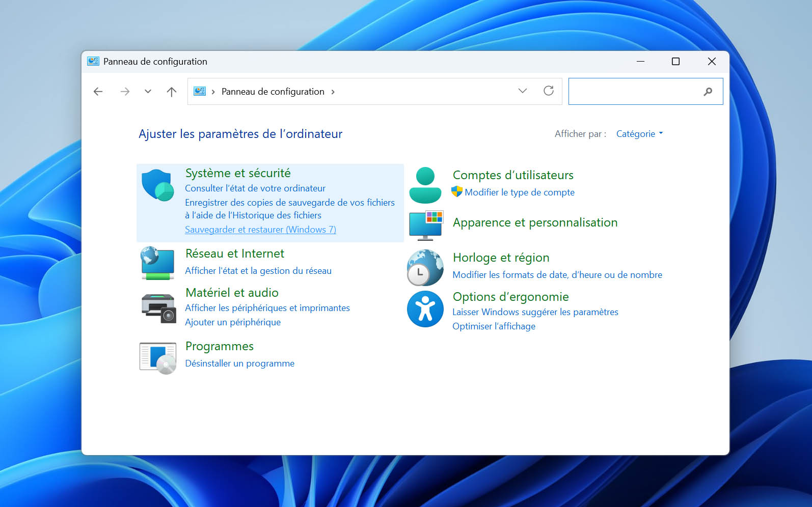Image resolution: width=812 pixels, height=507 pixels.
Task: Click Modifier le type de compte
Action: coord(520,192)
